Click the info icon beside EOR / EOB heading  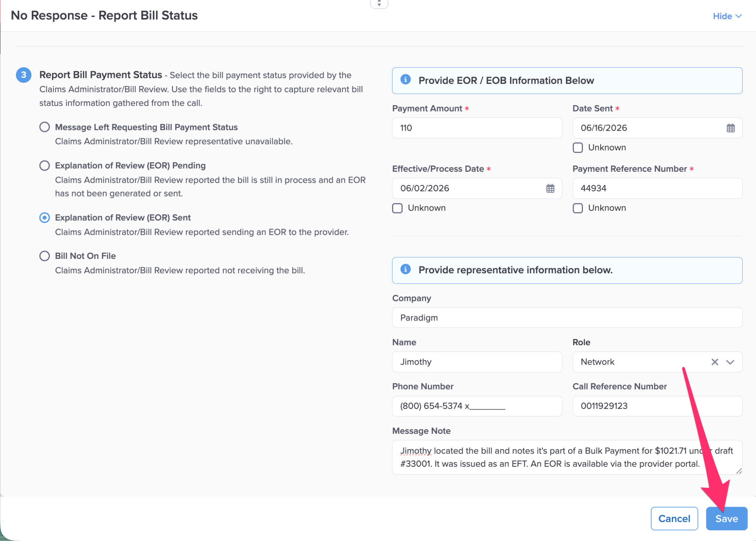405,80
